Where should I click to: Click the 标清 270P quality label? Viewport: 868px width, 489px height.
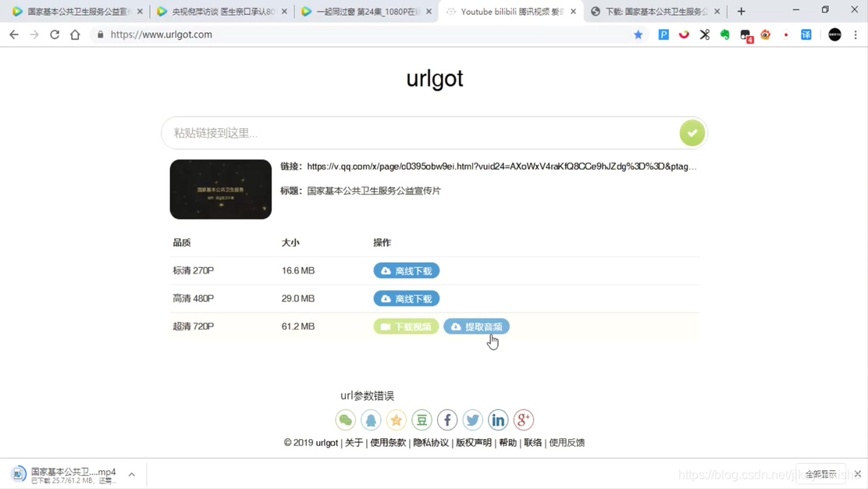pos(194,270)
